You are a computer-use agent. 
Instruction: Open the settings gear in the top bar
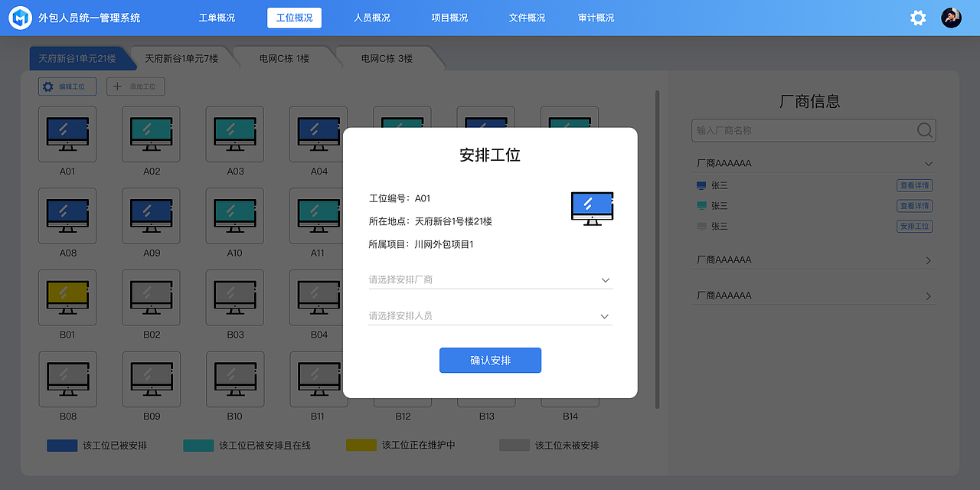918,17
